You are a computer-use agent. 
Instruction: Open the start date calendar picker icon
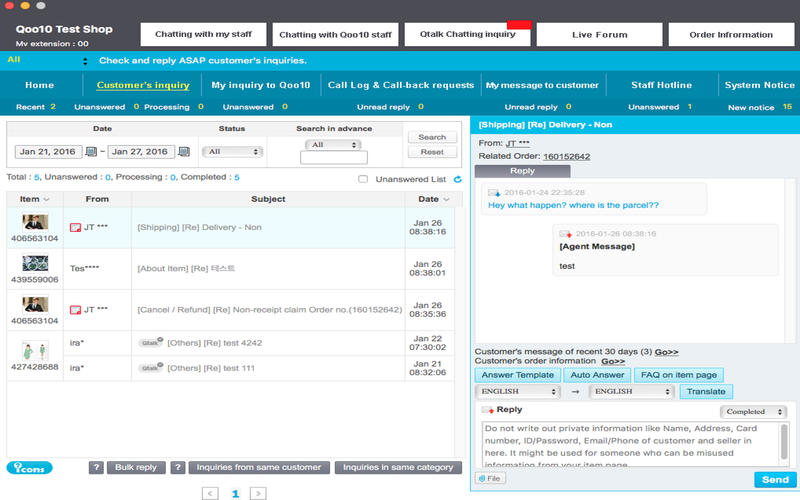(91, 152)
